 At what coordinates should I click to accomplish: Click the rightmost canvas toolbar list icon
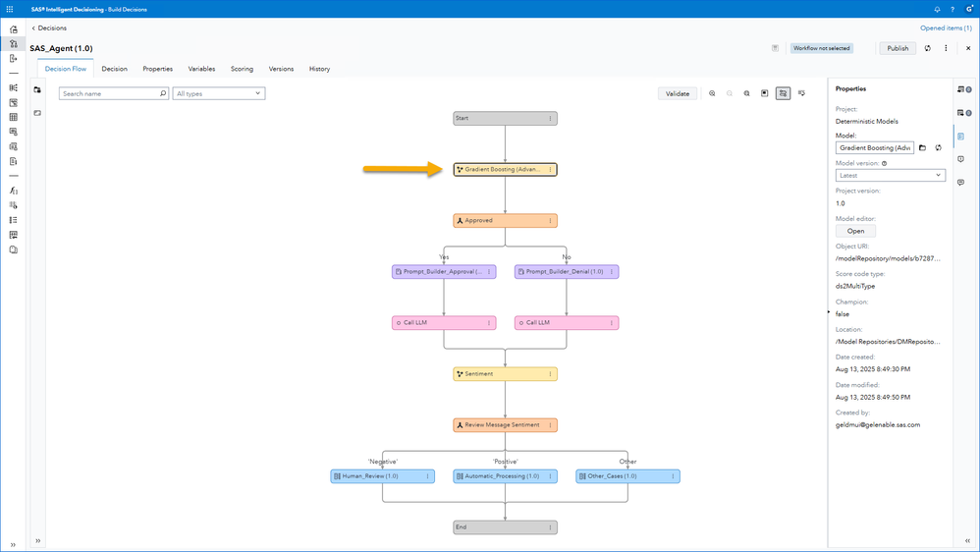pyautogui.click(x=802, y=93)
